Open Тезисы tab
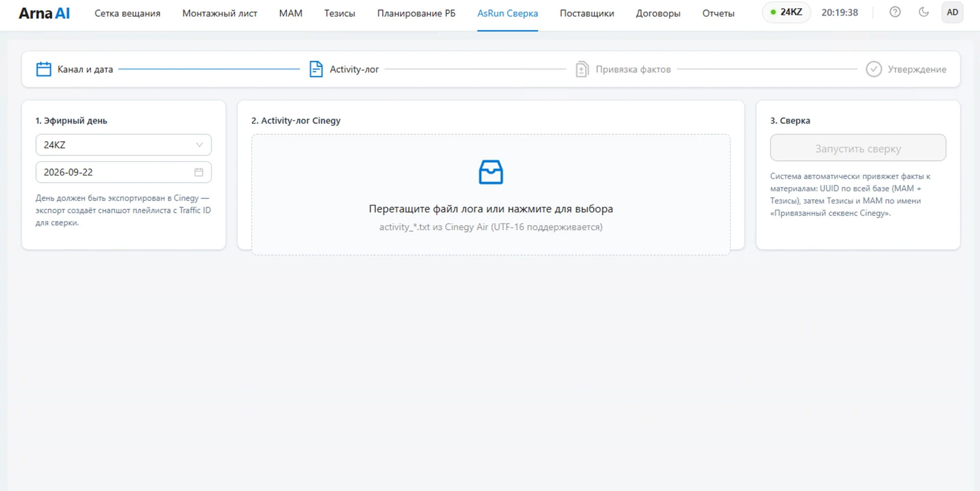 click(x=340, y=13)
